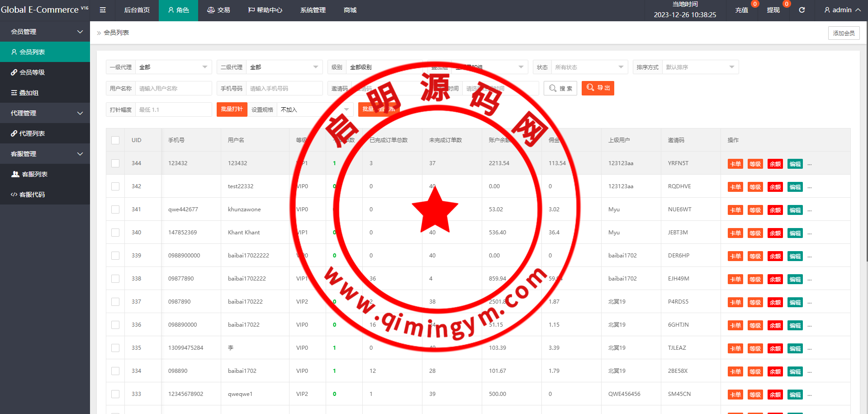Open 叠加组 list icon in sidebar
The image size is (868, 414).
pos(14,93)
